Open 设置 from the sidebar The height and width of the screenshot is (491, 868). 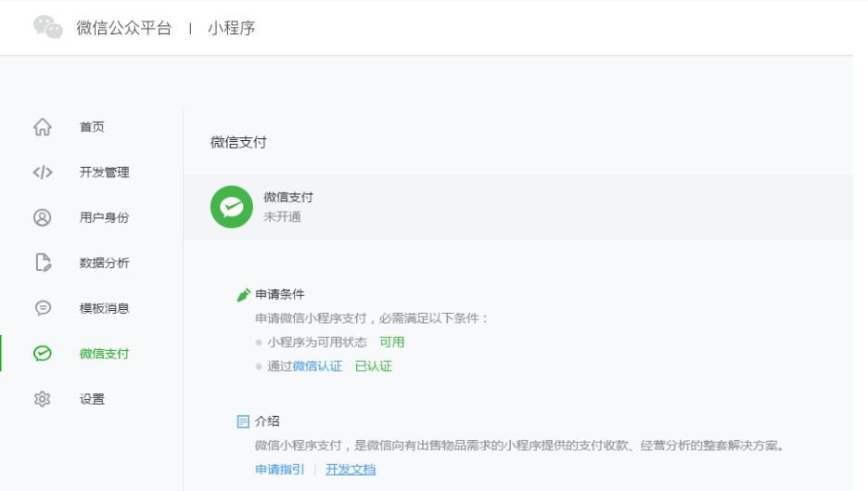[92, 399]
